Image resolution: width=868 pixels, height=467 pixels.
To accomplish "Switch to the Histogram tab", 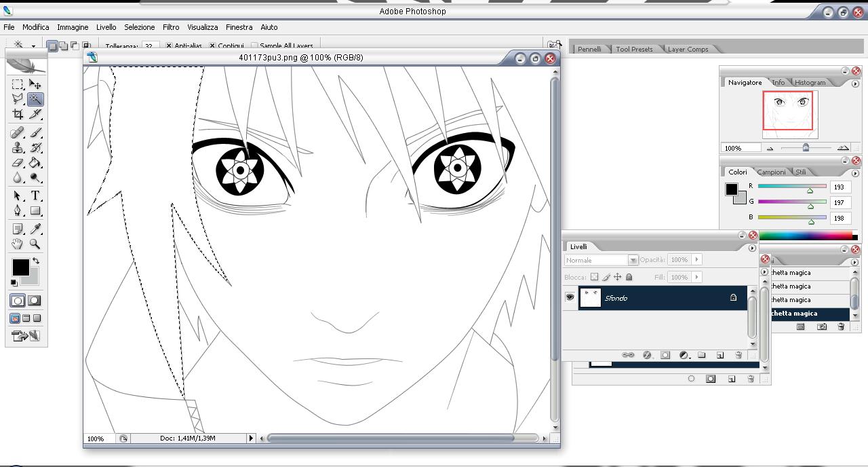I will pos(810,83).
